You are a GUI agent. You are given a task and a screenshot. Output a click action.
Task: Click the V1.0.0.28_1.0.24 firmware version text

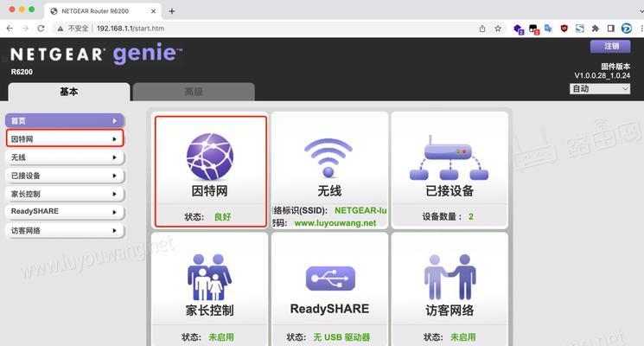pos(603,75)
